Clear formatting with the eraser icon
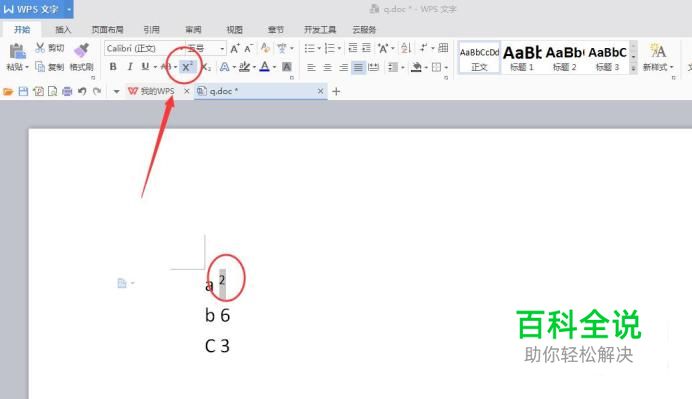Screen dimensions: 692x399 pos(265,48)
